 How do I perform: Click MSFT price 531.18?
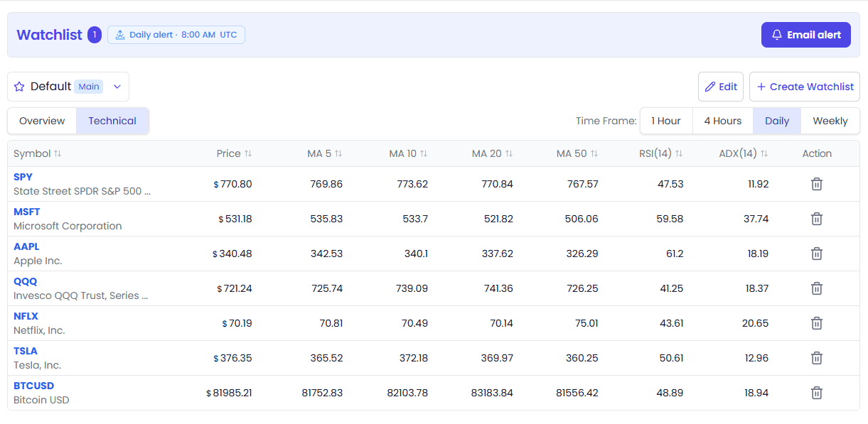pyautogui.click(x=235, y=219)
